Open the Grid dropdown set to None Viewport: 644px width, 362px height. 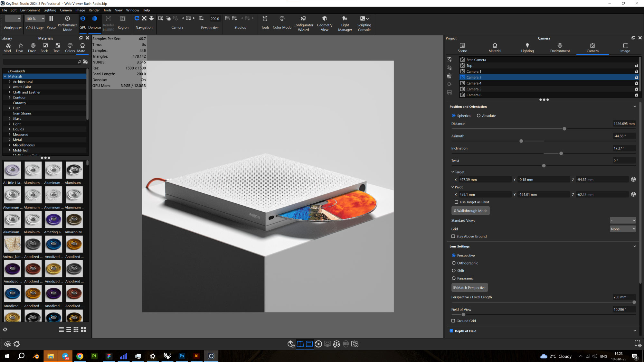coord(623,229)
